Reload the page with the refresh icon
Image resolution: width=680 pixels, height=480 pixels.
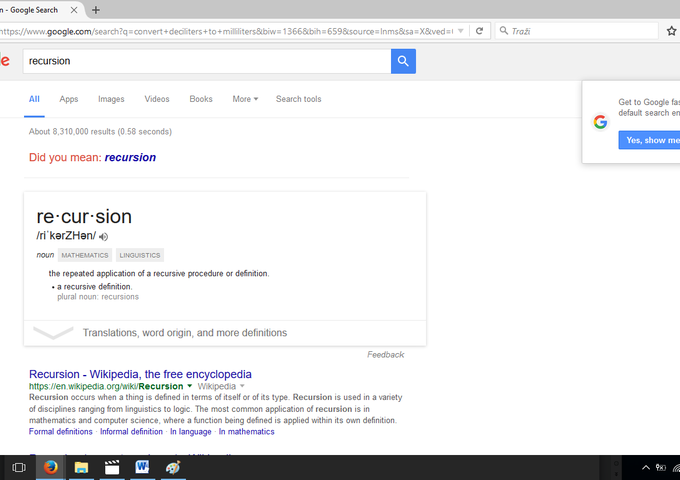480,31
